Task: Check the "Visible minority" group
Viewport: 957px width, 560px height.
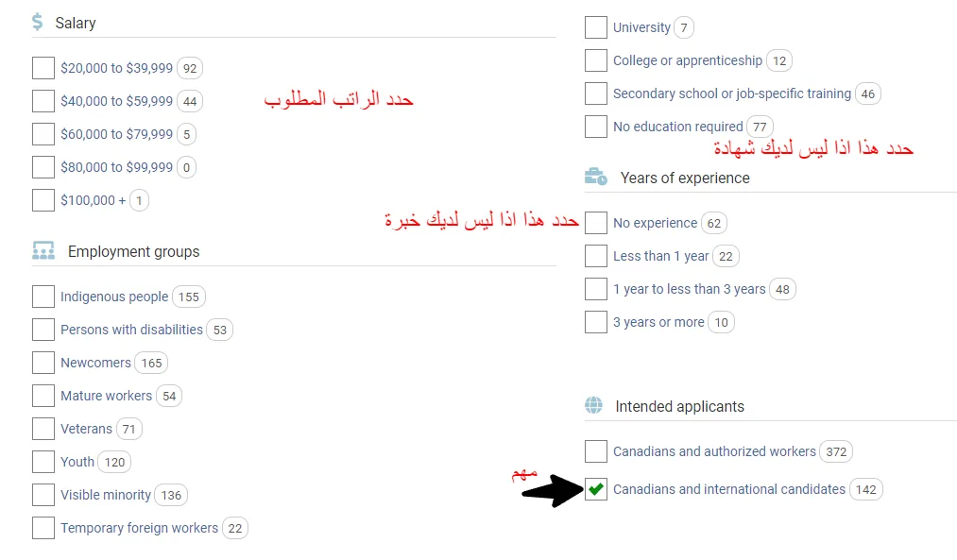Action: pos(43,494)
